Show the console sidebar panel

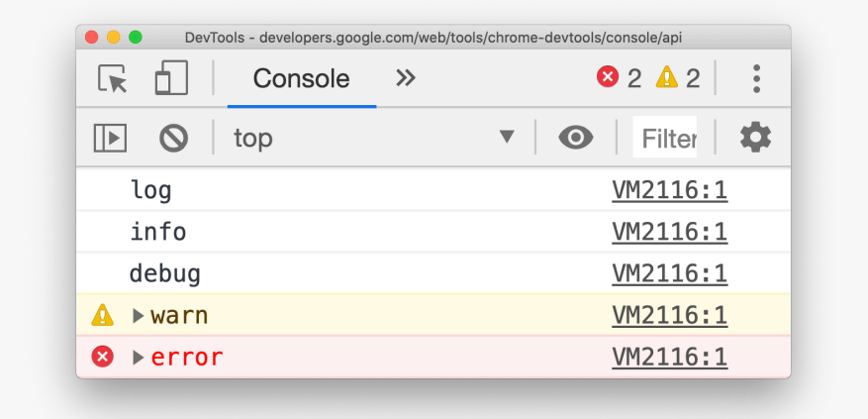(x=110, y=138)
